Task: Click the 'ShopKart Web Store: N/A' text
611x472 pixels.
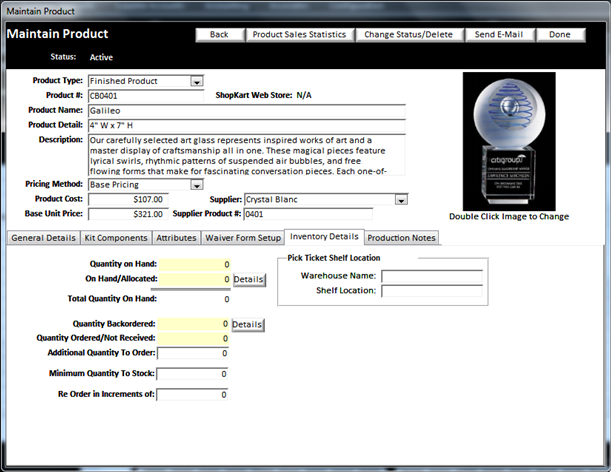Action: pos(263,95)
